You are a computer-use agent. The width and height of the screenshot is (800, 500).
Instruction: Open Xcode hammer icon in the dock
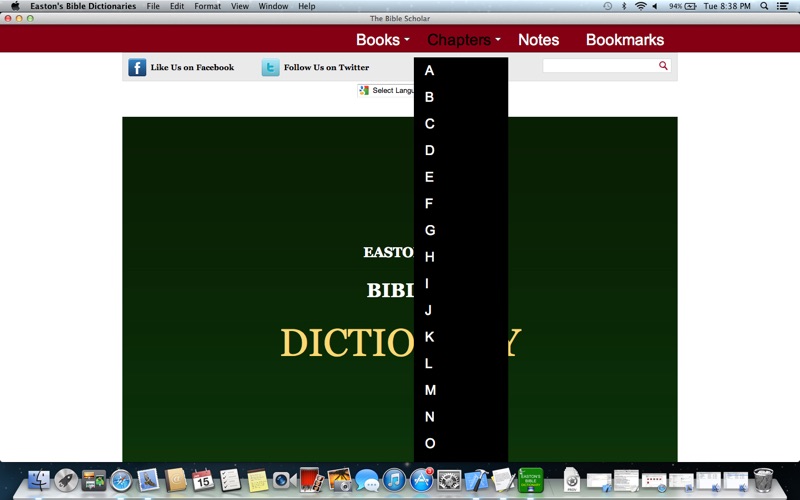(476, 481)
